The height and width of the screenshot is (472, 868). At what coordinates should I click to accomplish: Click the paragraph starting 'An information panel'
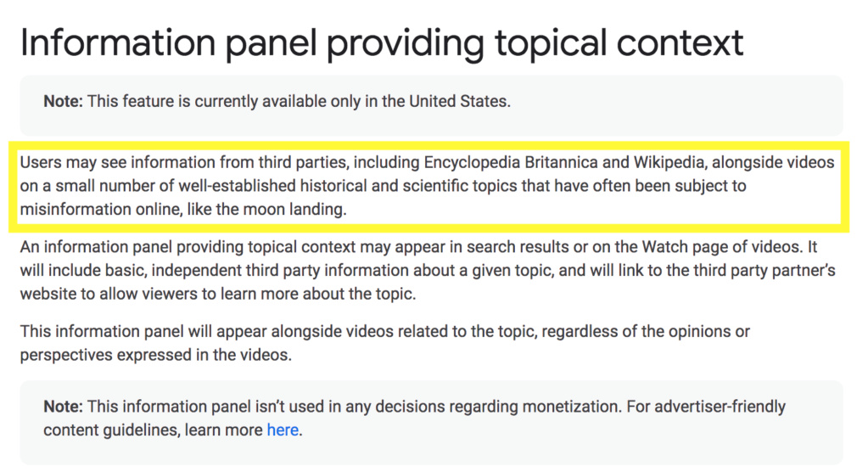pyautogui.click(x=428, y=270)
